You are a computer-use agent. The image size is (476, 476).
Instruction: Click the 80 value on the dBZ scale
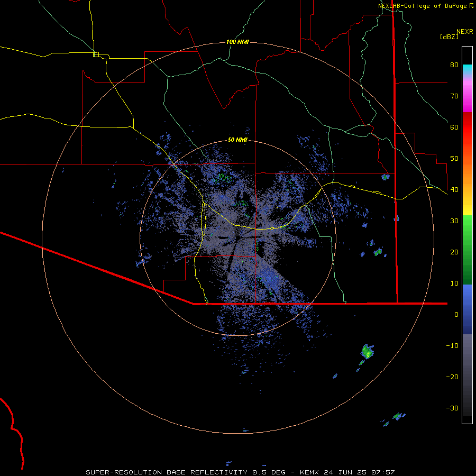click(x=454, y=65)
